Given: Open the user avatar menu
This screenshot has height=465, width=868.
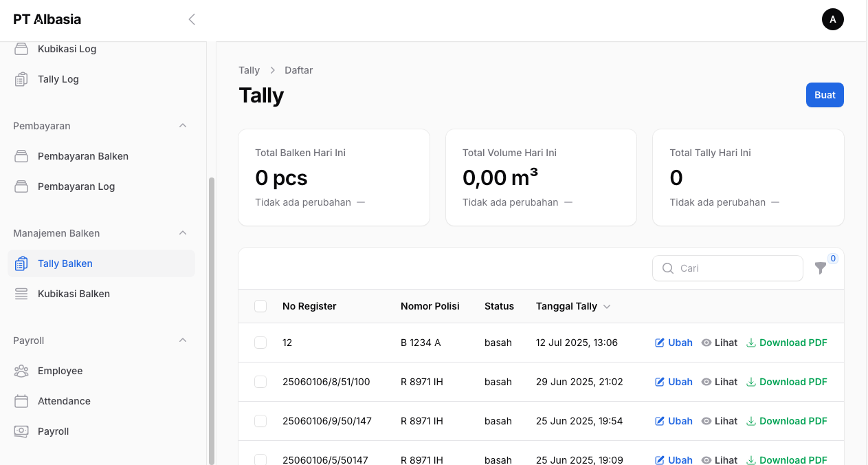Looking at the screenshot, I should click(x=832, y=19).
